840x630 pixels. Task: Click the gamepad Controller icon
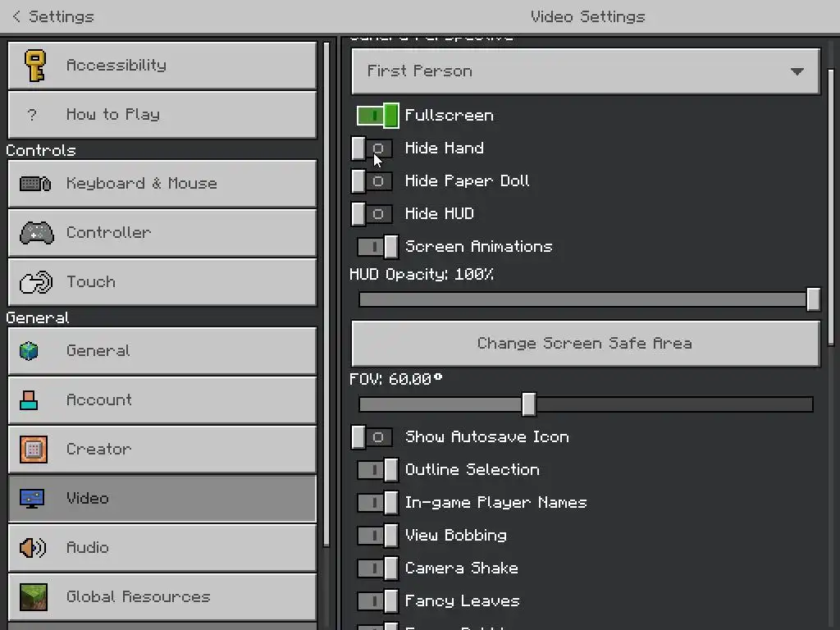click(36, 232)
